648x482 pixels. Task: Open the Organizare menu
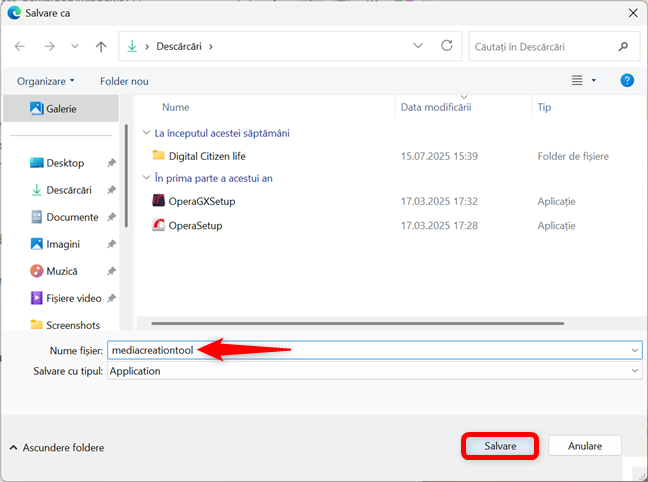click(46, 80)
